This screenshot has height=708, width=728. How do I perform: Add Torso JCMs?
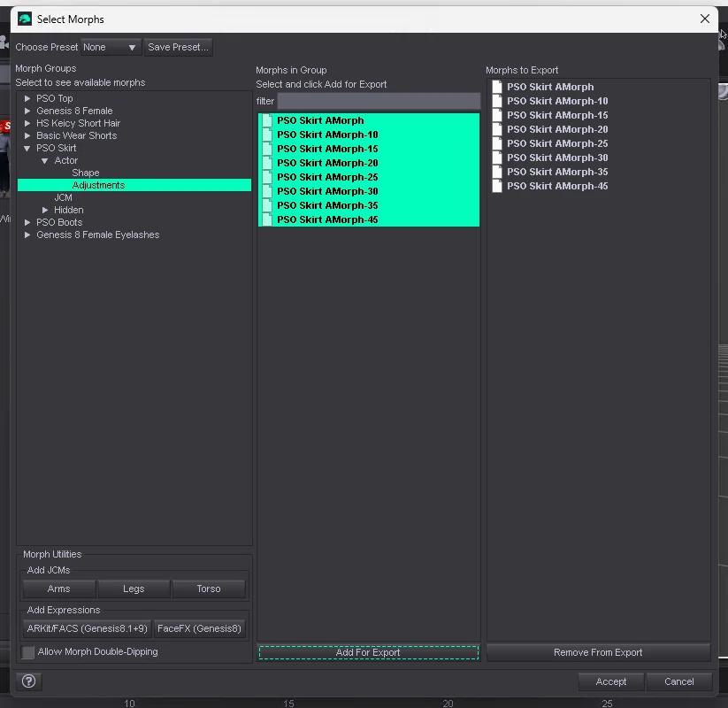(x=209, y=589)
